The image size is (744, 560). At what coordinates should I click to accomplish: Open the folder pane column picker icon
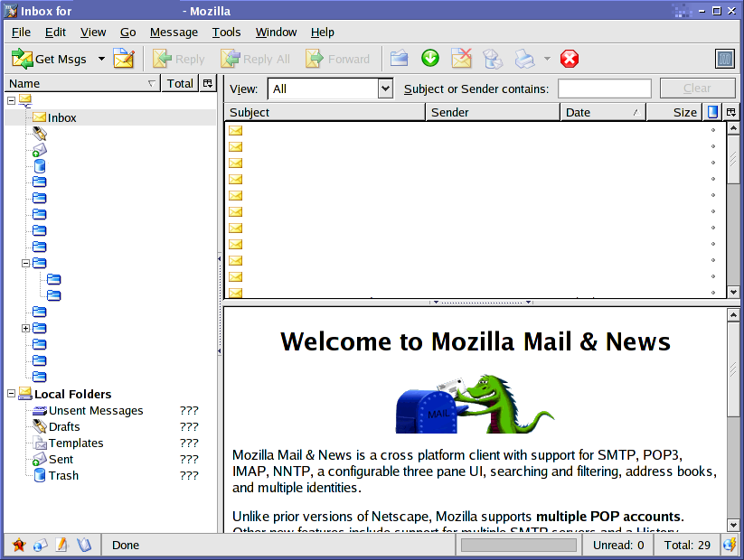(207, 83)
